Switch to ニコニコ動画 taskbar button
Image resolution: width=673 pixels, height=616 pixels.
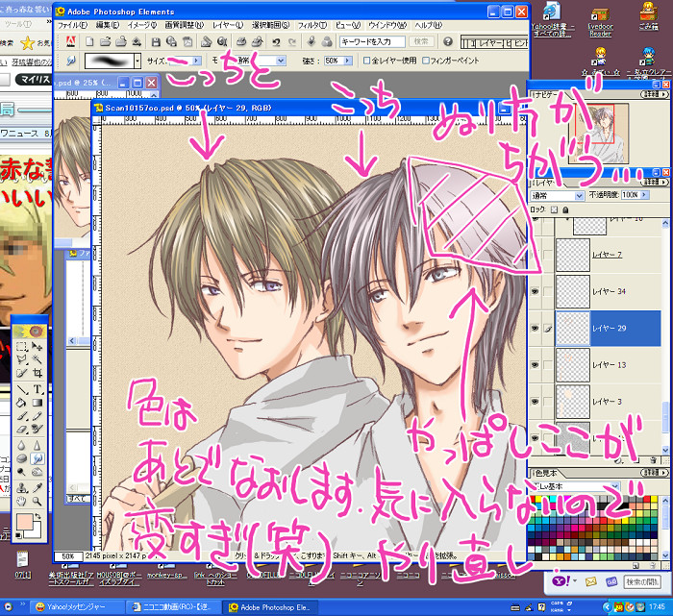click(173, 607)
